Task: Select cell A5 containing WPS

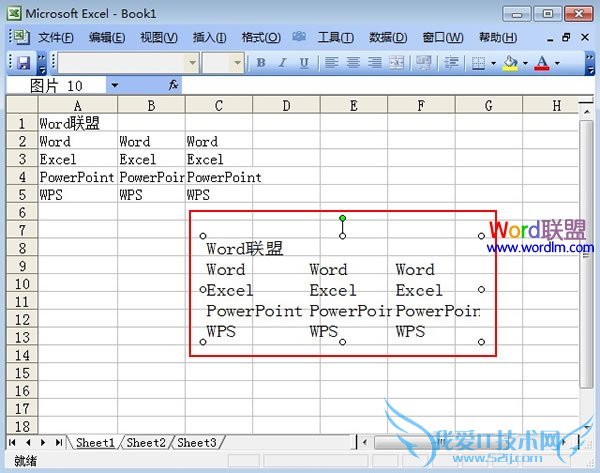Action: (x=78, y=195)
